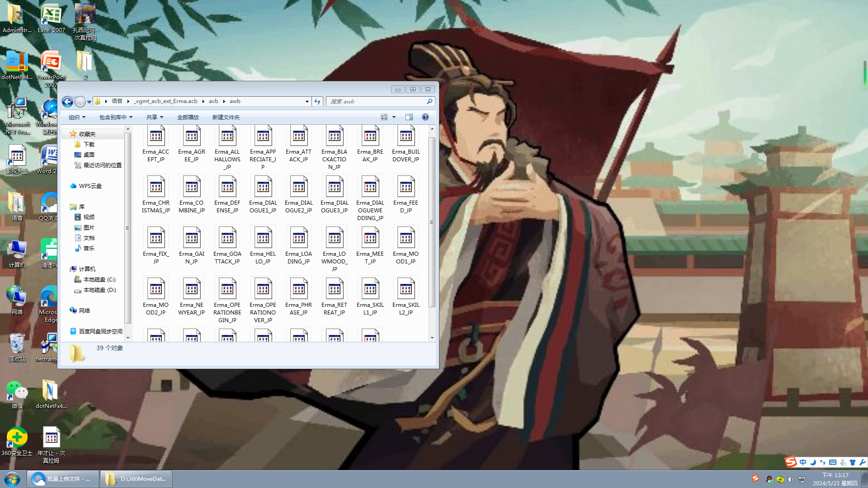Select the Erma_ALLHALLOWS_JP file
The image size is (868, 488).
tap(227, 148)
